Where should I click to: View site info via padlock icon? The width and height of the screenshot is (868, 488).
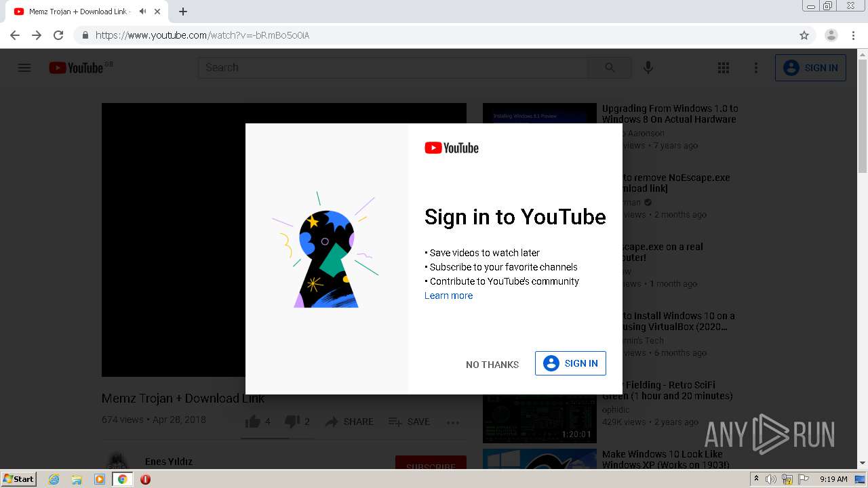85,35
